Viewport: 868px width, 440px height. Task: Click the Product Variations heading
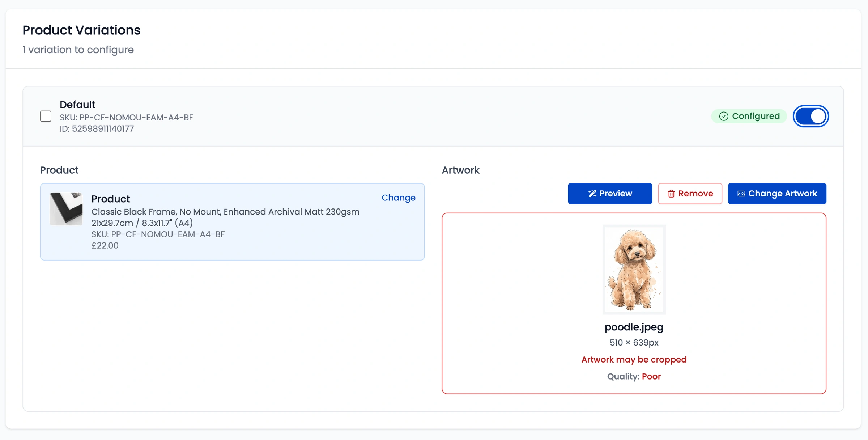[81, 30]
